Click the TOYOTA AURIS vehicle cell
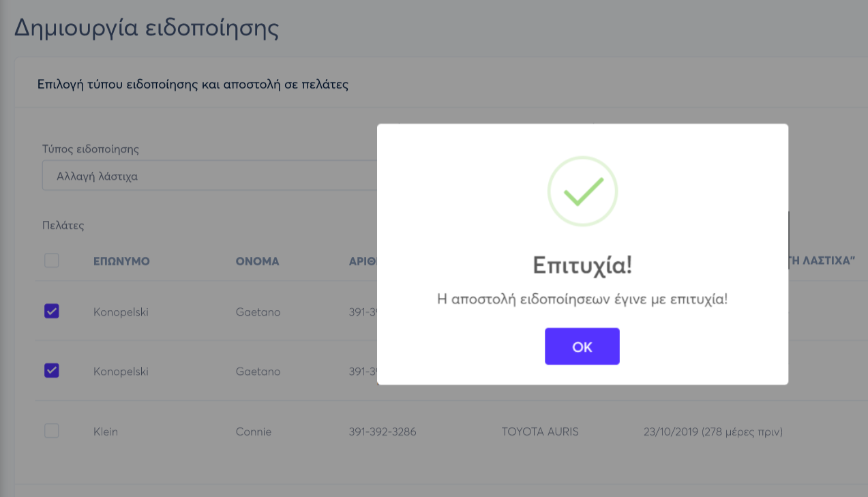The image size is (868, 497). pos(540,432)
